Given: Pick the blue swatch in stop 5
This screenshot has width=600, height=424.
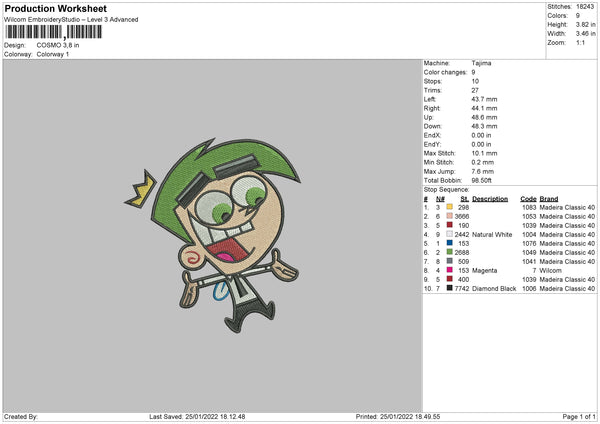Looking at the screenshot, I should pyautogui.click(x=450, y=243).
